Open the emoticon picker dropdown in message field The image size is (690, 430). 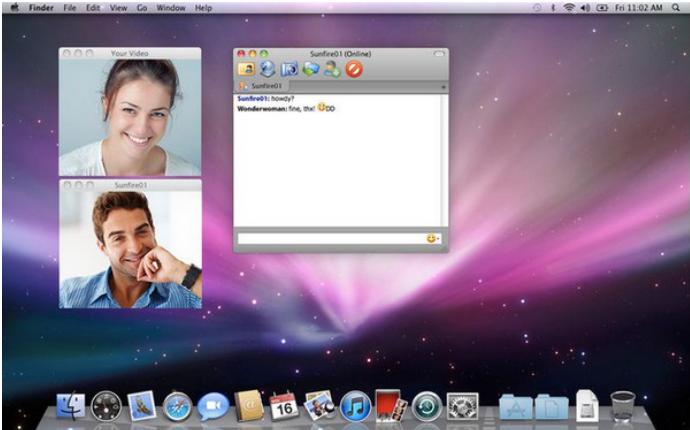433,238
